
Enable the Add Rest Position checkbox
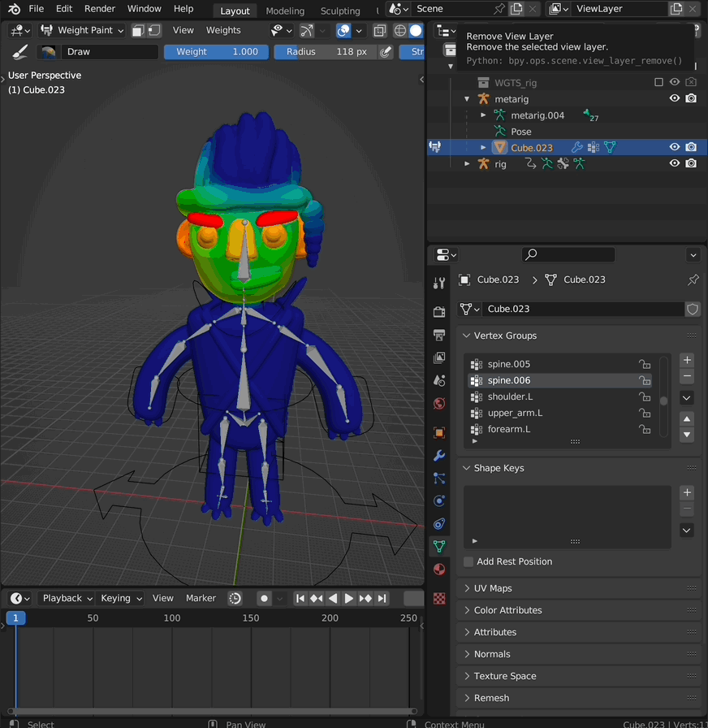[468, 561]
